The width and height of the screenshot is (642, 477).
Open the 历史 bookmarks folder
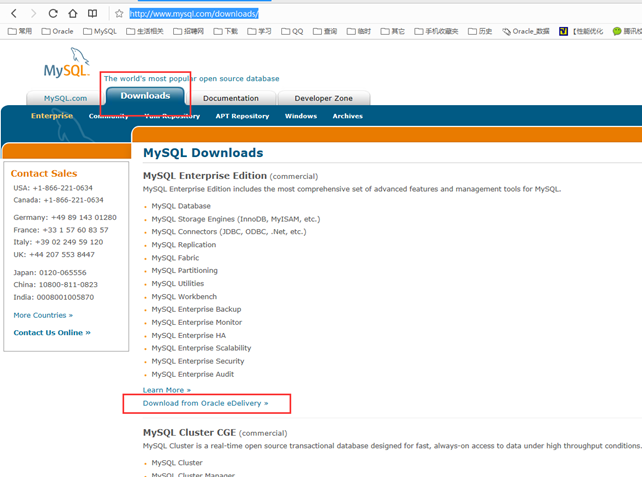tap(480, 31)
